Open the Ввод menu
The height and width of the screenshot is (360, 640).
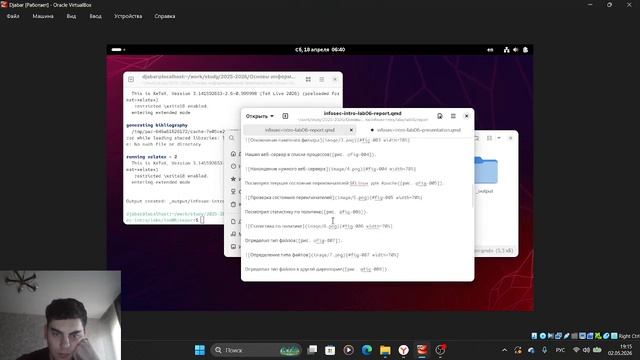pos(96,16)
